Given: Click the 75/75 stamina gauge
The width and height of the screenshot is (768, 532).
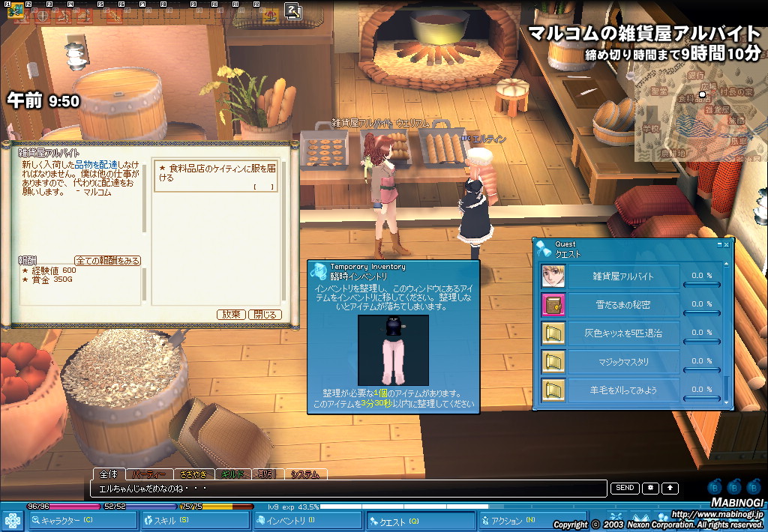Looking at the screenshot, I should point(217,507).
